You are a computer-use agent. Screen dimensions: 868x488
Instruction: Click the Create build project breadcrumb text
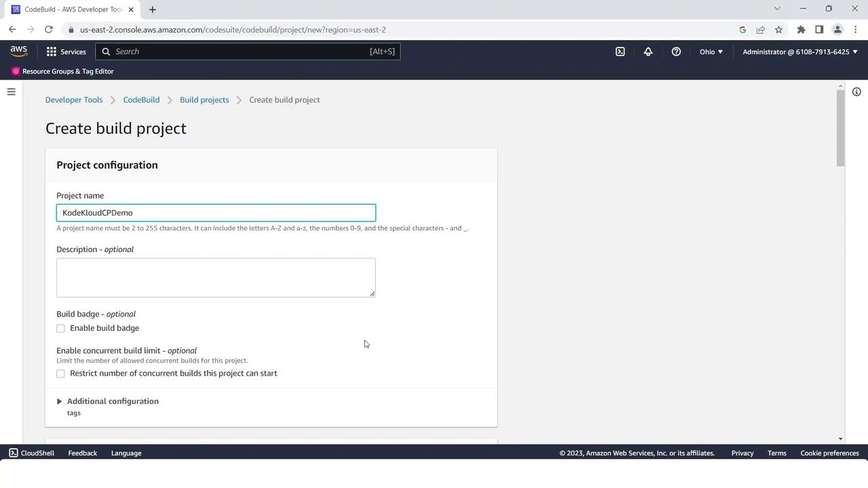point(284,100)
